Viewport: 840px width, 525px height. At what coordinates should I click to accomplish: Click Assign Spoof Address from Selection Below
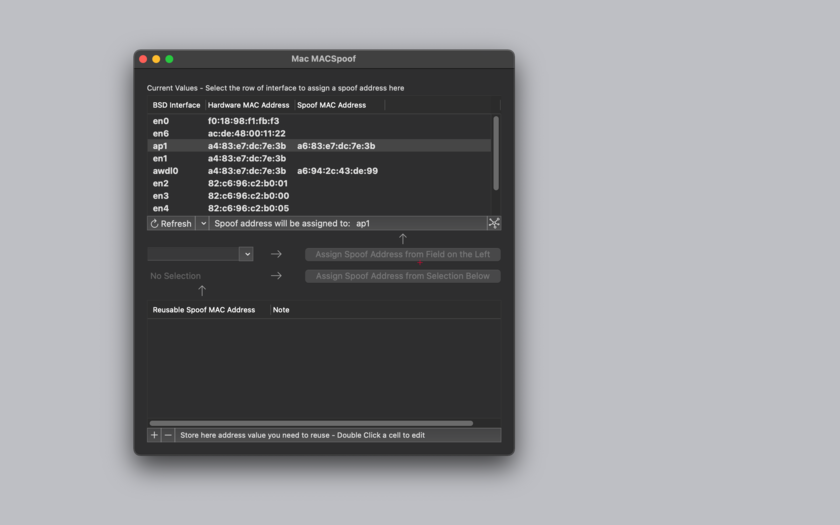pyautogui.click(x=403, y=276)
